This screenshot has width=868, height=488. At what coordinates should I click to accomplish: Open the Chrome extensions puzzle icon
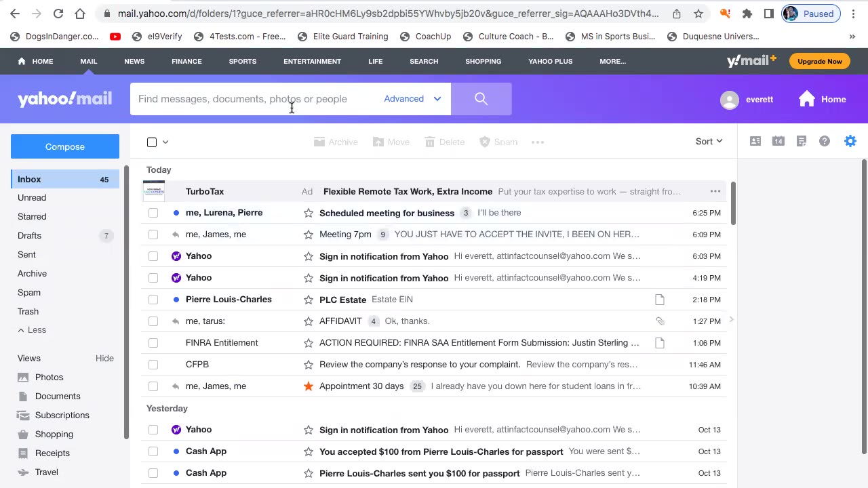point(747,14)
